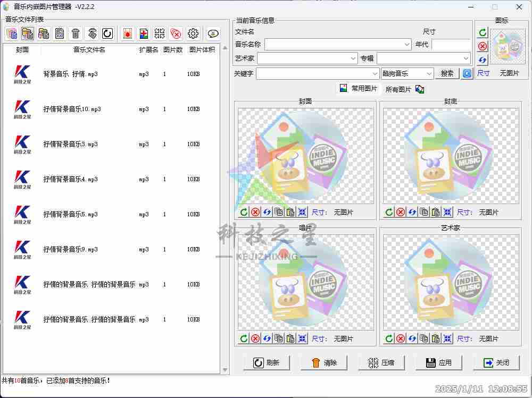Refresh the 艺术家 image with green arrow icon
The height and width of the screenshot is (398, 532).
(388, 338)
